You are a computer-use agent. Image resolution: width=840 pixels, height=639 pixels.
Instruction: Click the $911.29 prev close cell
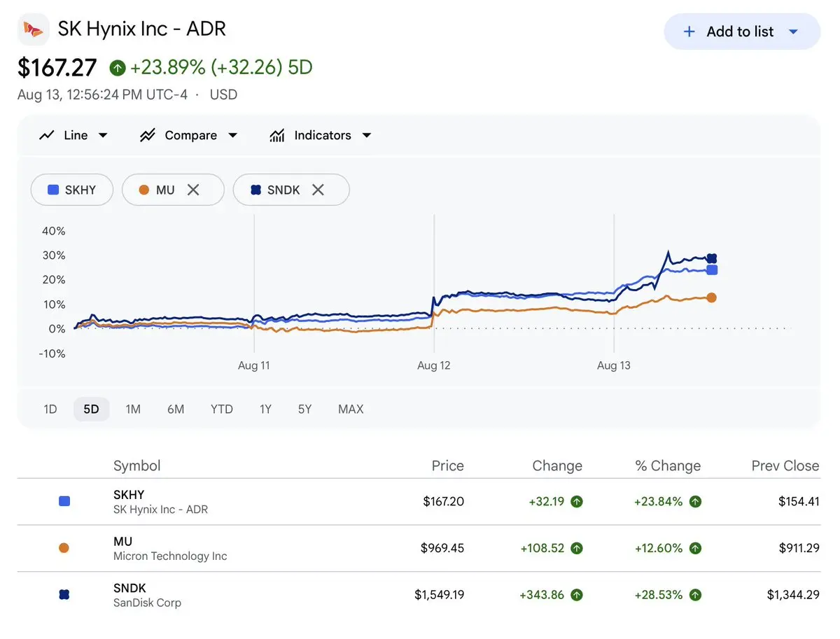click(x=799, y=548)
